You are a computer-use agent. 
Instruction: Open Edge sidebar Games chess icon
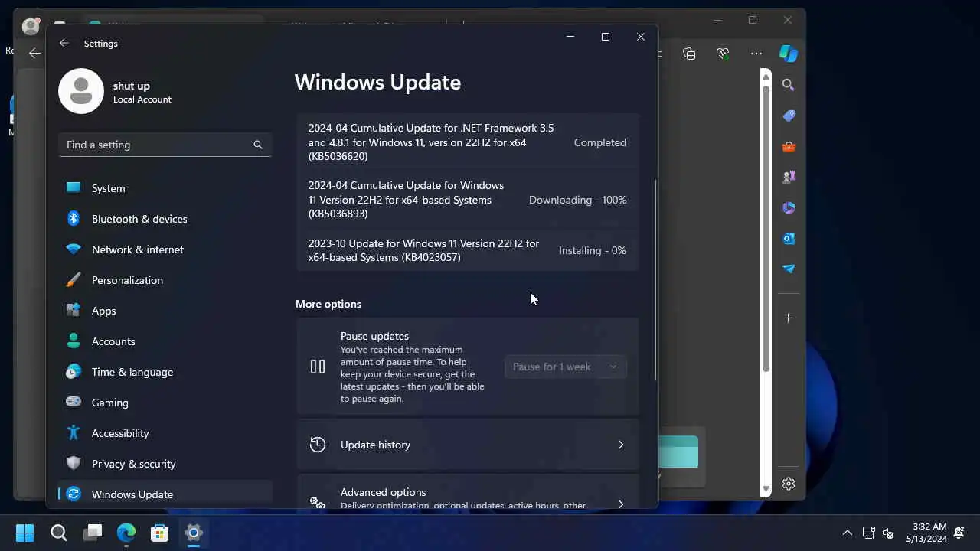pyautogui.click(x=789, y=177)
